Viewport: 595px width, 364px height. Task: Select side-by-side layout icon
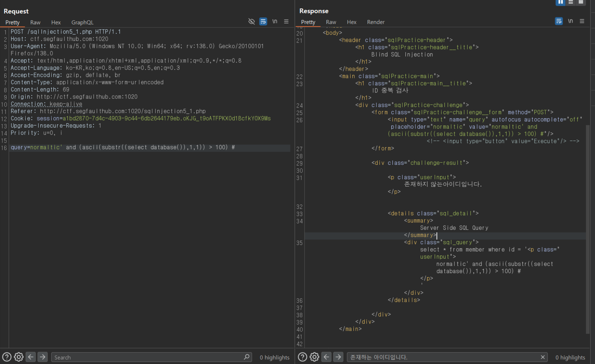pos(560,2)
